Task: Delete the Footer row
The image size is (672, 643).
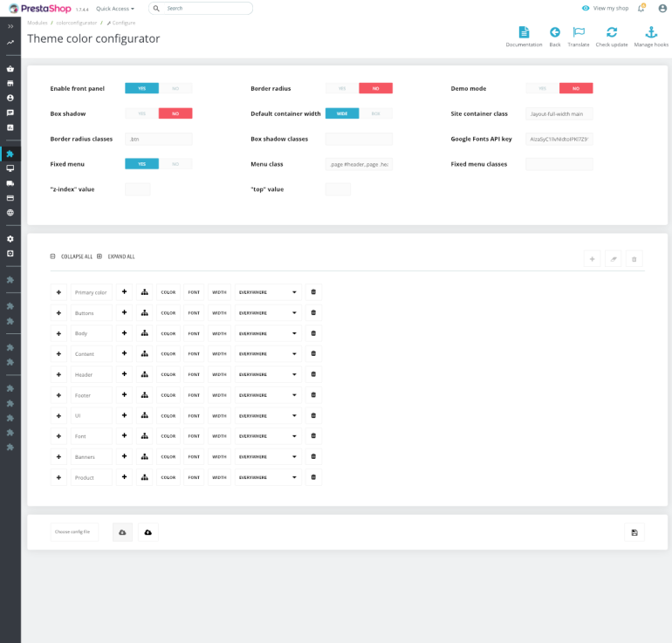Action: point(313,395)
